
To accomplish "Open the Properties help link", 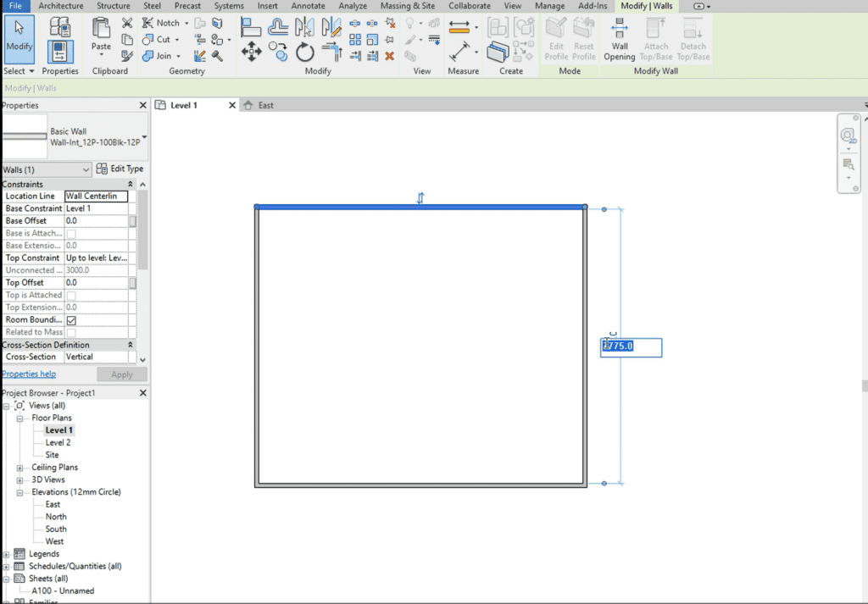I will tap(29, 374).
